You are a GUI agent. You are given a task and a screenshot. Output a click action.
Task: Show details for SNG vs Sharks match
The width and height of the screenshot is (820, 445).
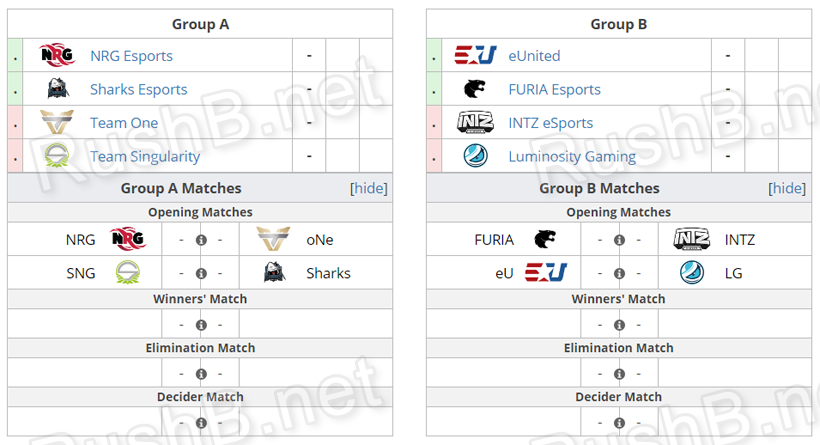201,273
